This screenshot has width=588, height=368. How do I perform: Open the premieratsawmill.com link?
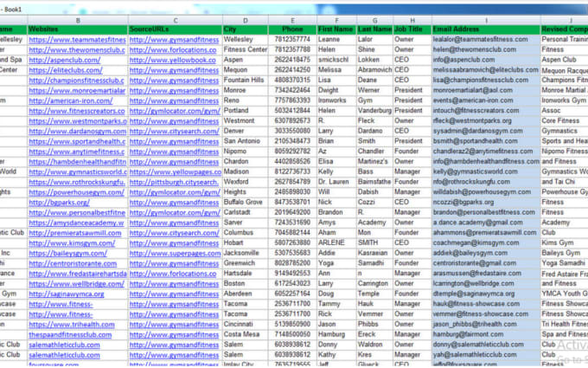pyautogui.click(x=75, y=233)
